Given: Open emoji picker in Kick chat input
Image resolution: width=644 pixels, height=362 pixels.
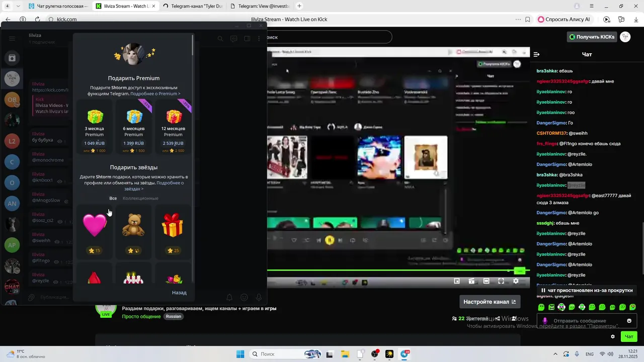Looking at the screenshot, I should (629, 321).
